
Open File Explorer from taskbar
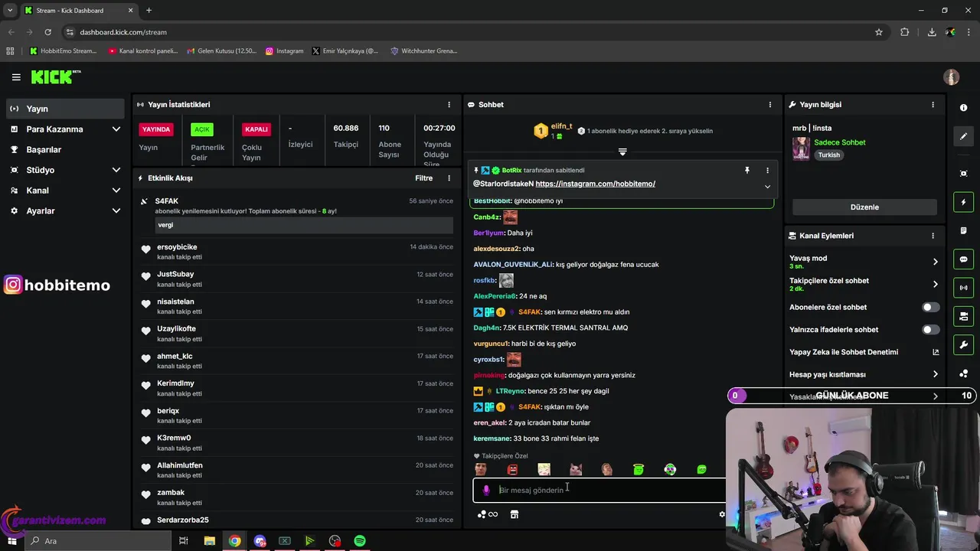tap(209, 541)
